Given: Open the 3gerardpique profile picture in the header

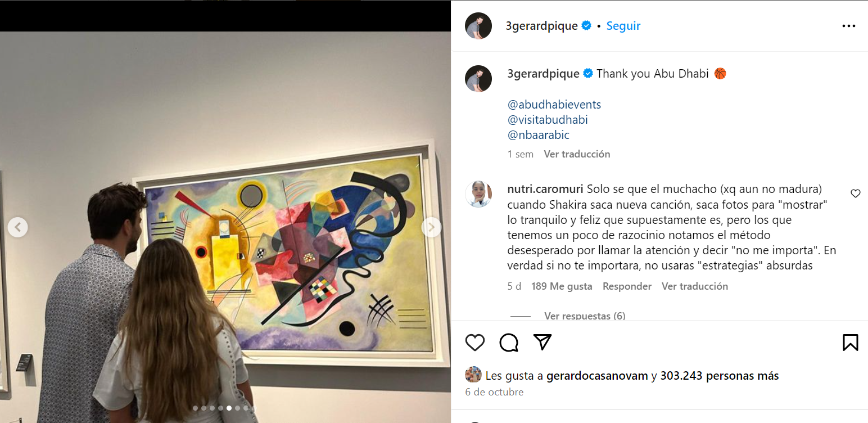Looking at the screenshot, I should pyautogui.click(x=478, y=26).
